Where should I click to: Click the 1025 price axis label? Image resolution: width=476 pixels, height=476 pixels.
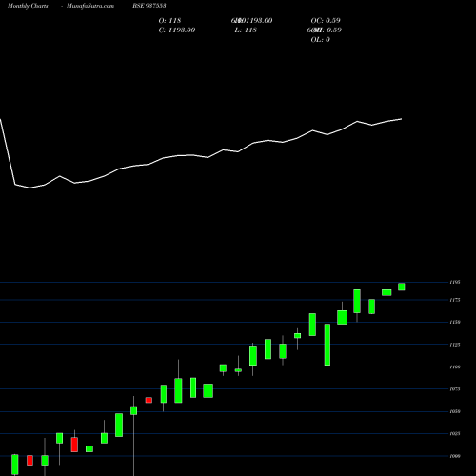click(455, 433)
